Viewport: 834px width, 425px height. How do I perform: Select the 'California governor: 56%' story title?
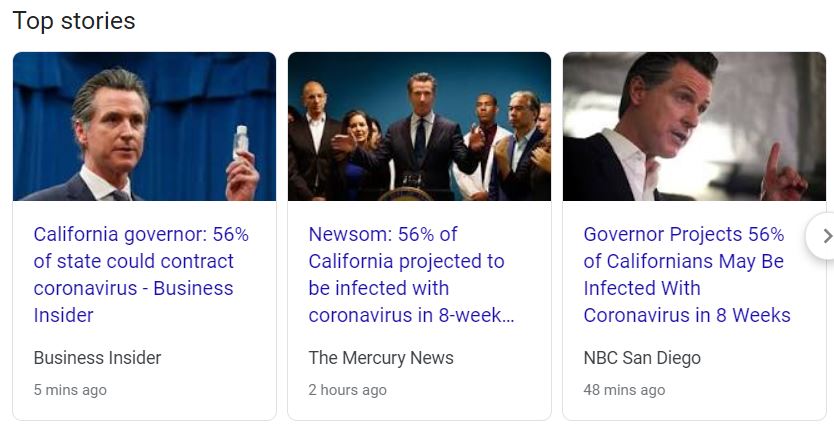tap(141, 235)
